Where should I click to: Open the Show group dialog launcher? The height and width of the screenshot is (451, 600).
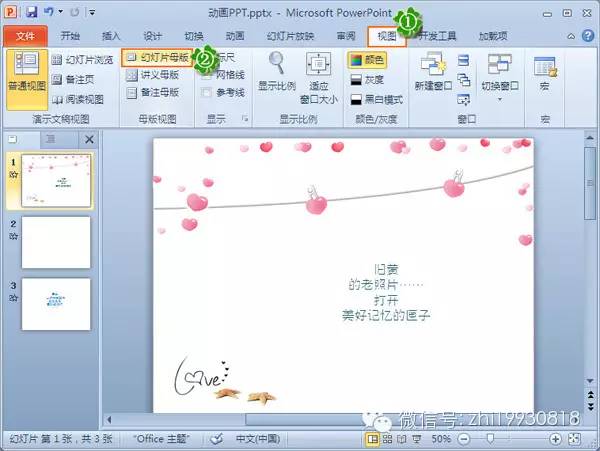tap(246, 119)
